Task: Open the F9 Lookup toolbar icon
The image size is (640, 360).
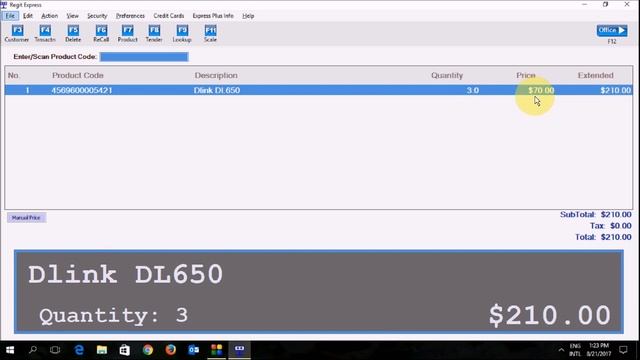Action: click(x=182, y=33)
